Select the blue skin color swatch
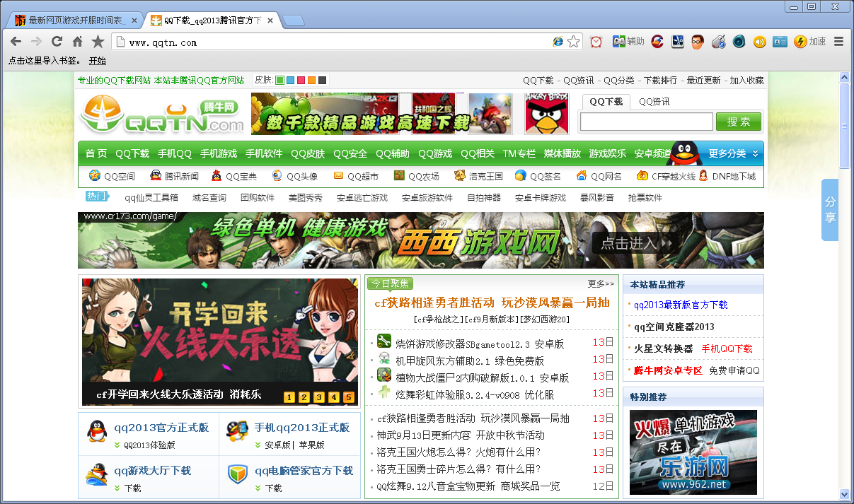 click(x=291, y=81)
